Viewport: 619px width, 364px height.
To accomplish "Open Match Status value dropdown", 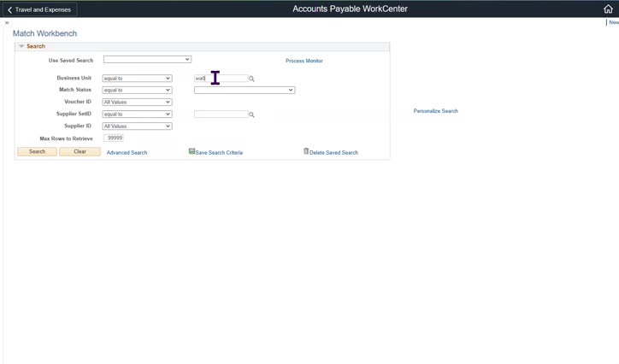I will [245, 91].
